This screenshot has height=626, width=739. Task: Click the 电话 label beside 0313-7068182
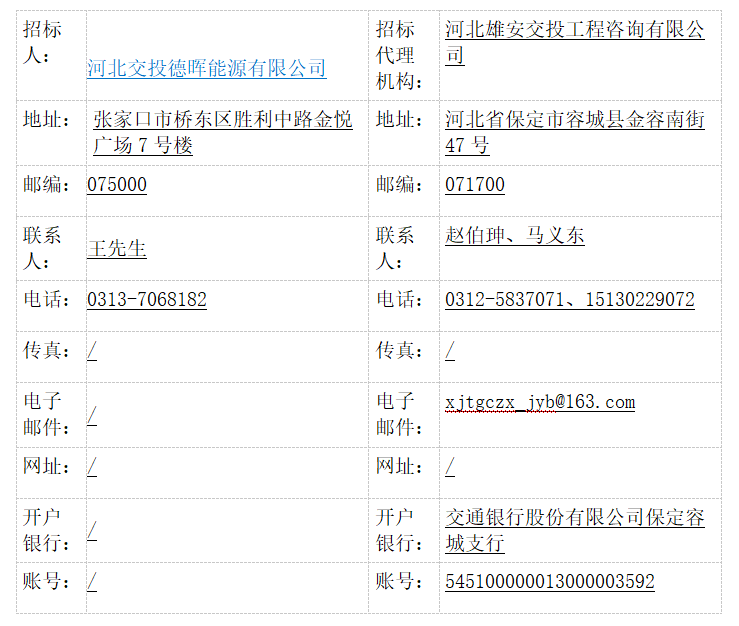point(46,300)
